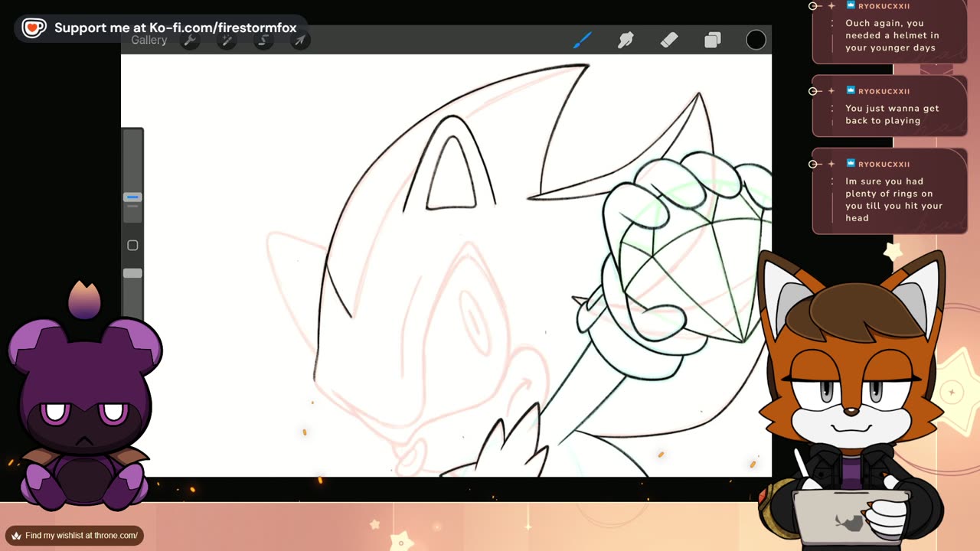Image resolution: width=980 pixels, height=551 pixels.
Task: Tap the square Modify button on sidebar
Action: [x=132, y=245]
